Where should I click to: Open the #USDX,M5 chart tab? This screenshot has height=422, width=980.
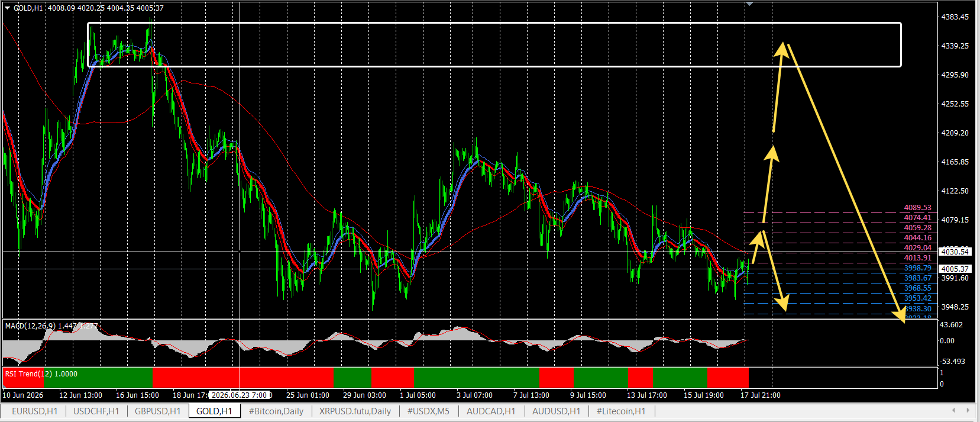pyautogui.click(x=428, y=411)
